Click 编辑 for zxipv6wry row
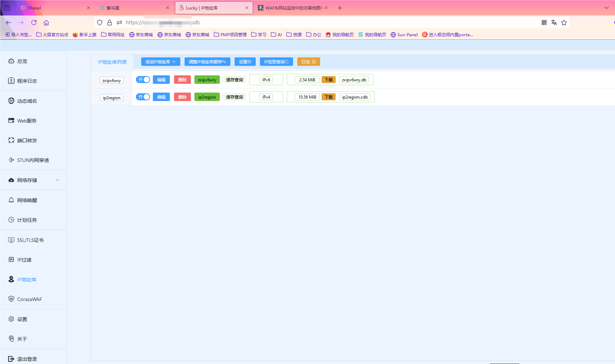The image size is (615, 364). pos(161,80)
